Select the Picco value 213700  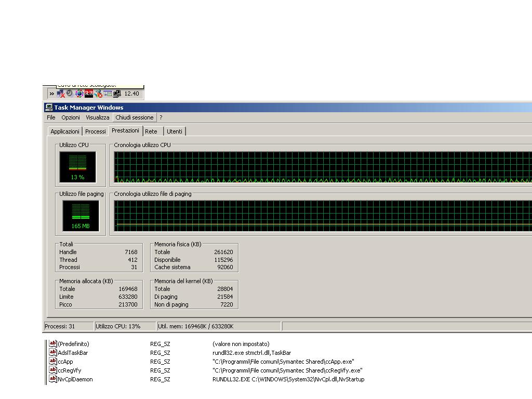tap(128, 304)
